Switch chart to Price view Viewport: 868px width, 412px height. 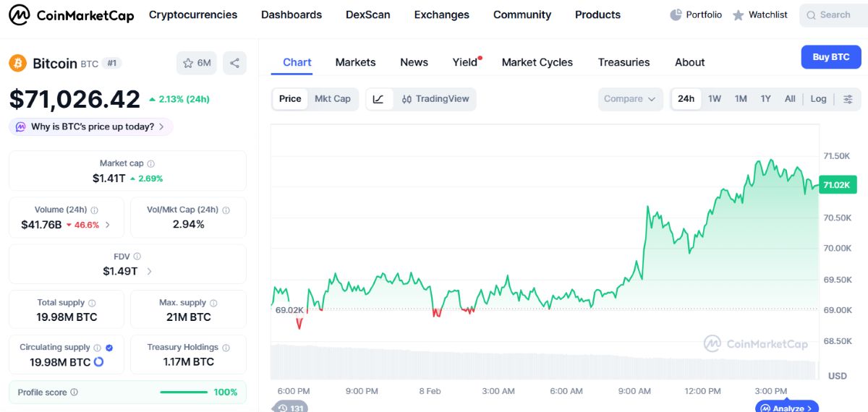point(290,99)
